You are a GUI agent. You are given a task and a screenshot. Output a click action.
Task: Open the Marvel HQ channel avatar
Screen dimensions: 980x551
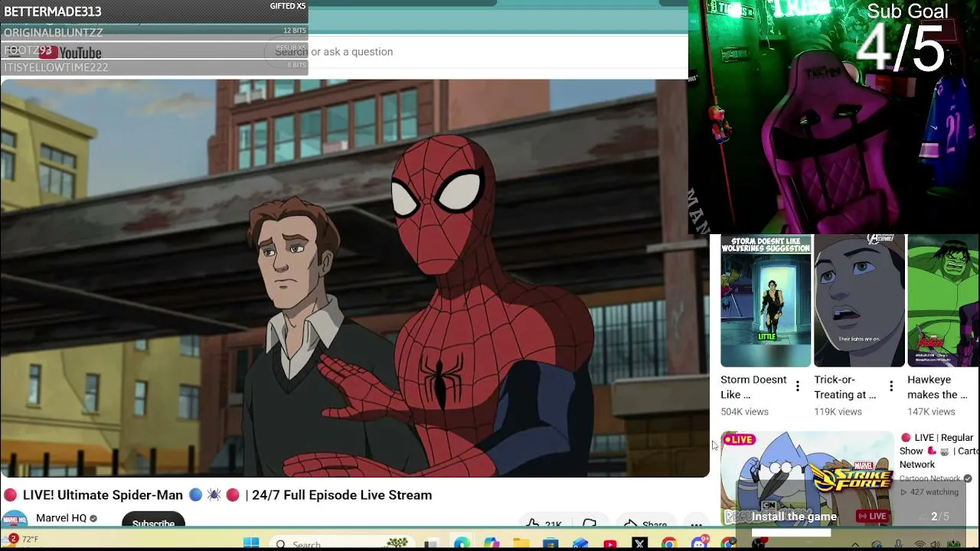pyautogui.click(x=14, y=519)
